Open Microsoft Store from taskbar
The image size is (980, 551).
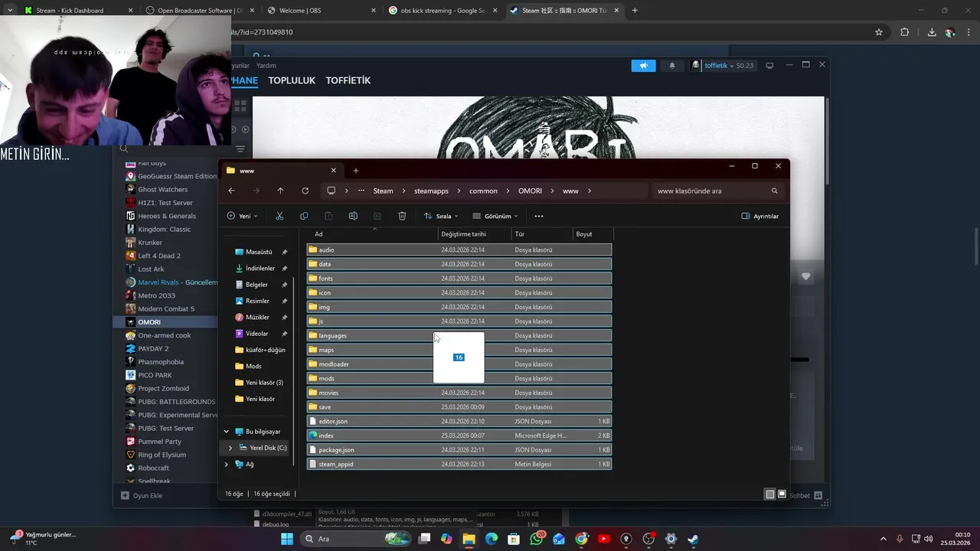pos(514,539)
